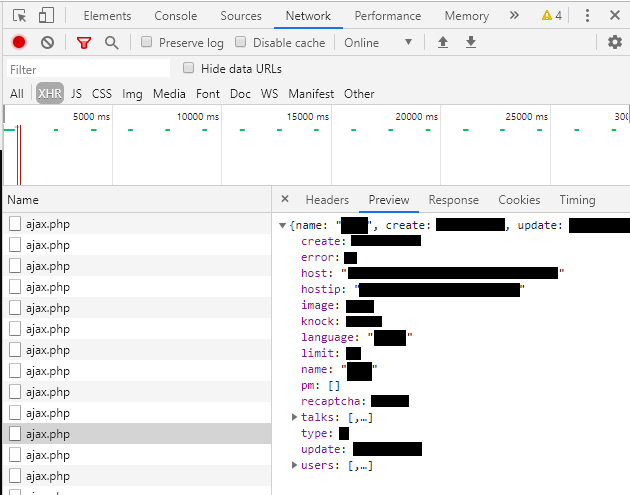Open the network search magnifier
The height and width of the screenshot is (495, 630).
pyautogui.click(x=111, y=42)
